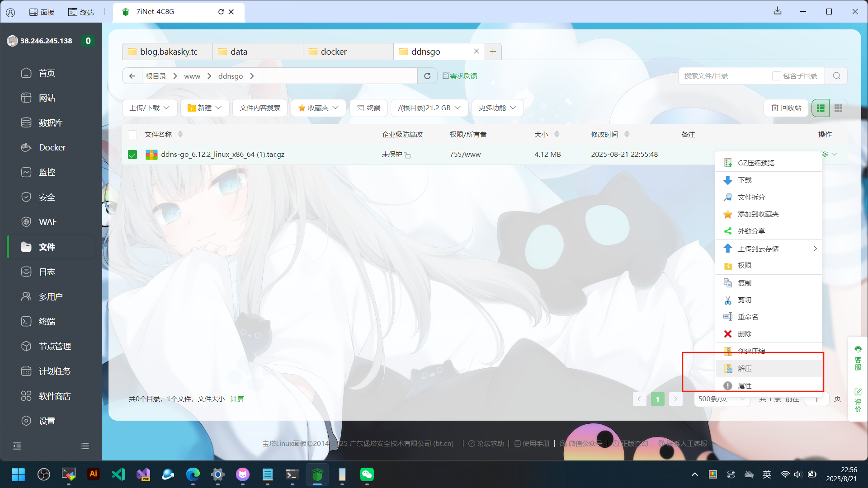Toggle the select-all files checkbox

coord(132,134)
